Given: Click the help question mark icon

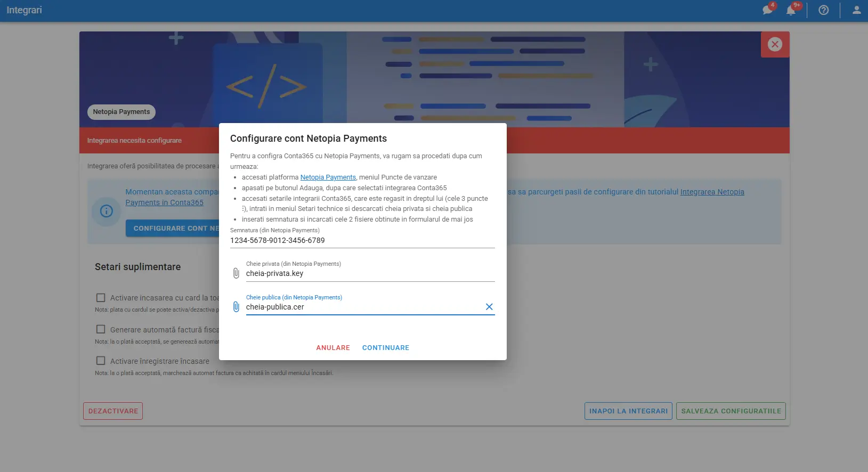Looking at the screenshot, I should pyautogui.click(x=824, y=10).
